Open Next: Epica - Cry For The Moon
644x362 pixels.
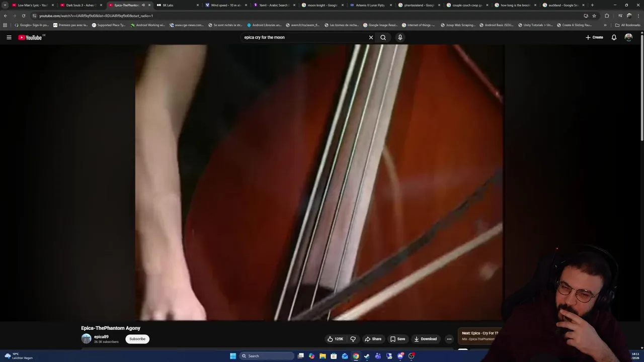coord(480,335)
